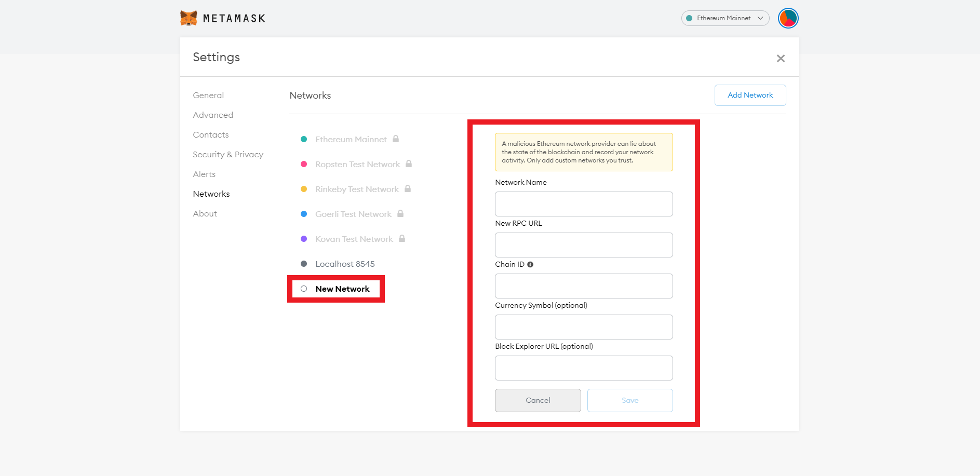Click lock icon beside Ethereum Mainnet
This screenshot has width=980, height=476.
click(x=396, y=139)
